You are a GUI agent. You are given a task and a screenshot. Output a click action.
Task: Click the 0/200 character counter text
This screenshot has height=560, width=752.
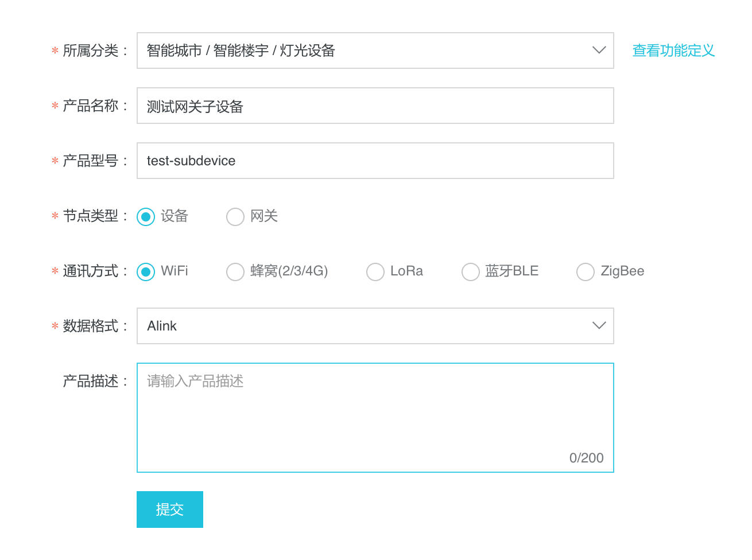pyautogui.click(x=586, y=458)
